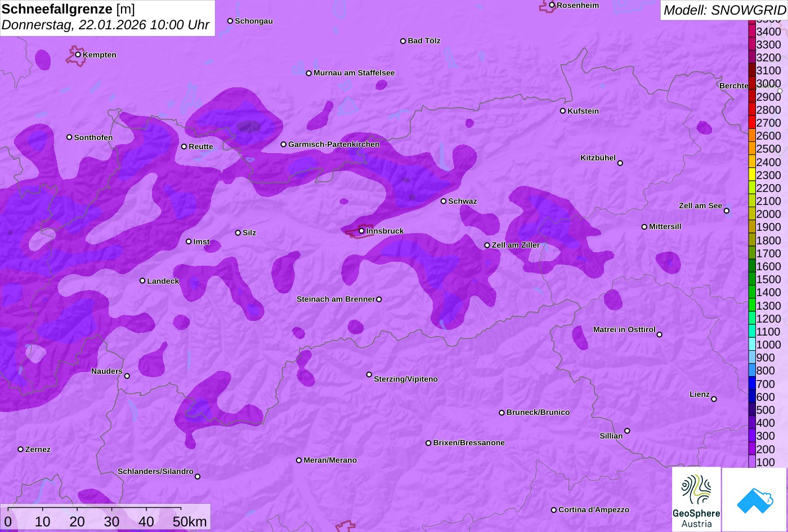788x532 pixels.
Task: Click the Zell am Ziller marker dot
Action: [487, 245]
